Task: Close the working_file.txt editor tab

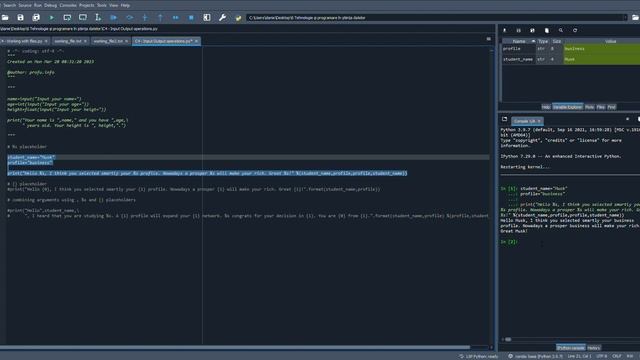Action: coord(85,41)
